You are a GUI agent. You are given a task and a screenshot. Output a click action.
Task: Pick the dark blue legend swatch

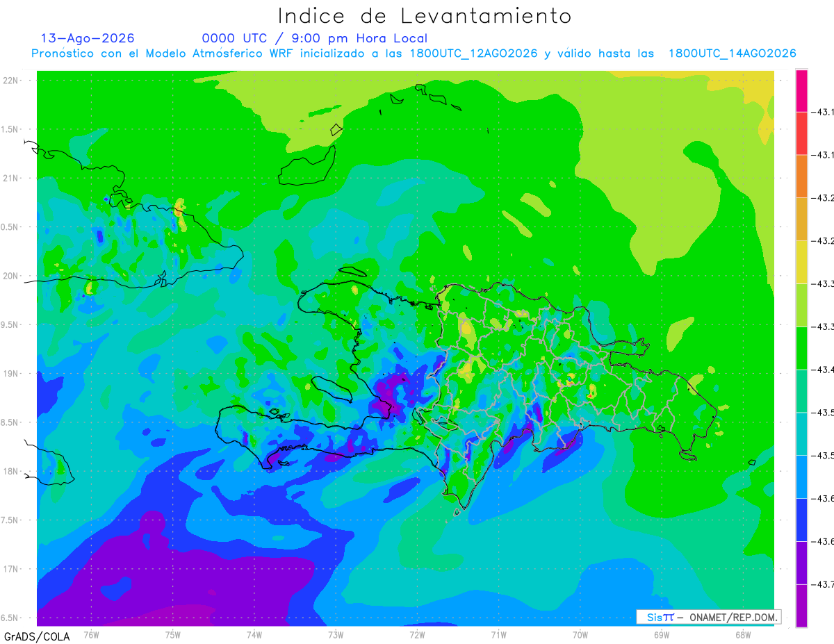click(801, 519)
